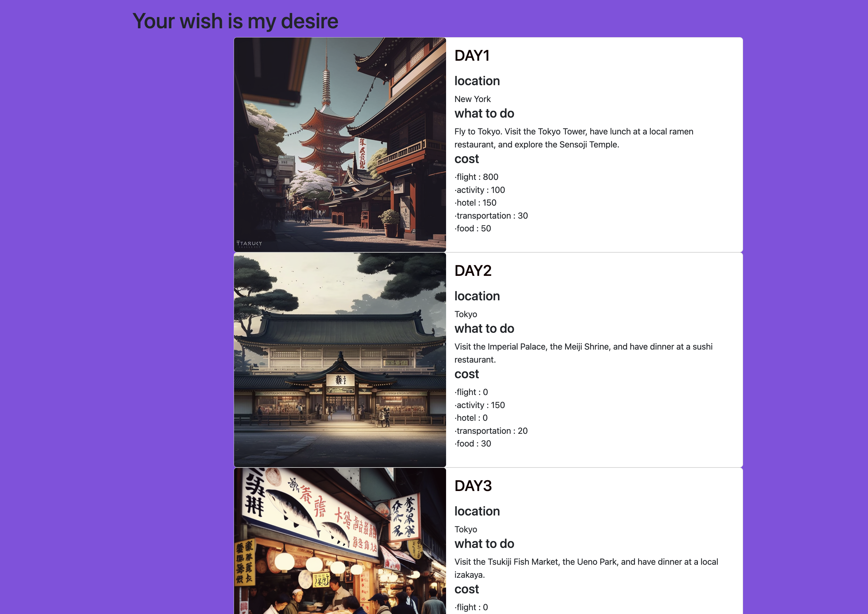
Task: Click the 'New York' location text
Action: click(472, 99)
